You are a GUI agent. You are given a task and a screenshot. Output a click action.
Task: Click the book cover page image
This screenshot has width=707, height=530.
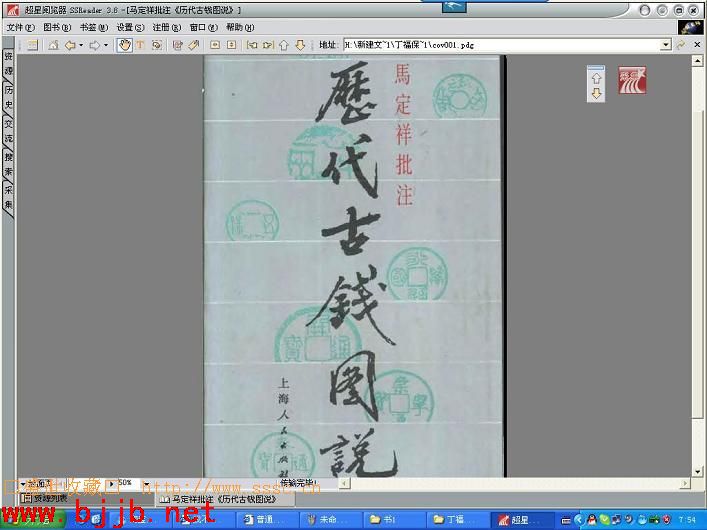(354, 266)
